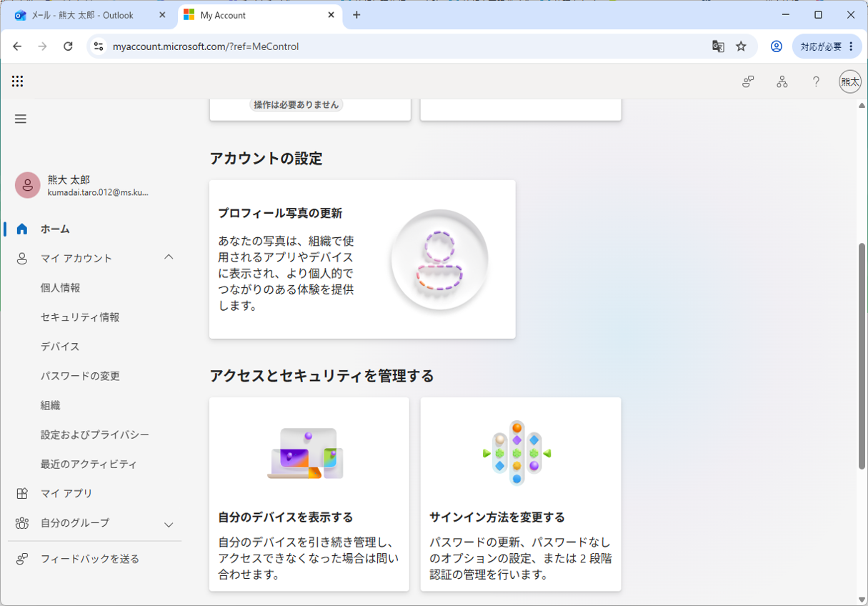Open the 熊太 account avatar in header

click(850, 81)
